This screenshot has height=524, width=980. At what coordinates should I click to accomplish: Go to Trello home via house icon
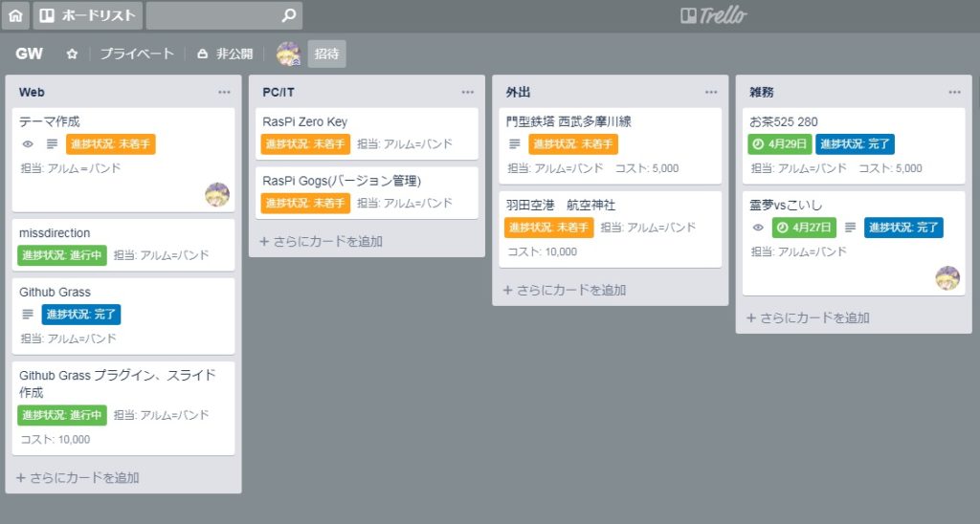(x=15, y=15)
